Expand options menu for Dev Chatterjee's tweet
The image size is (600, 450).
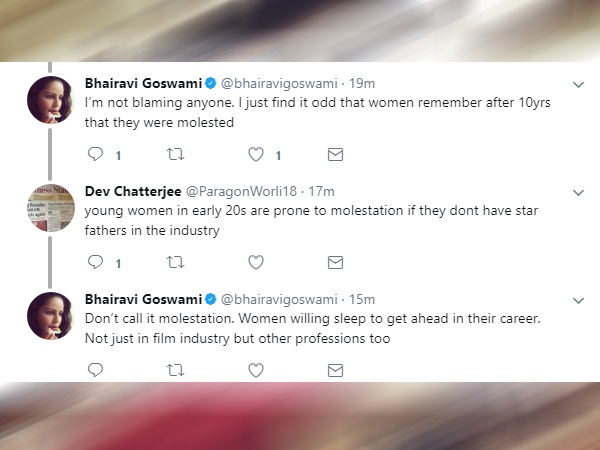pyautogui.click(x=577, y=191)
